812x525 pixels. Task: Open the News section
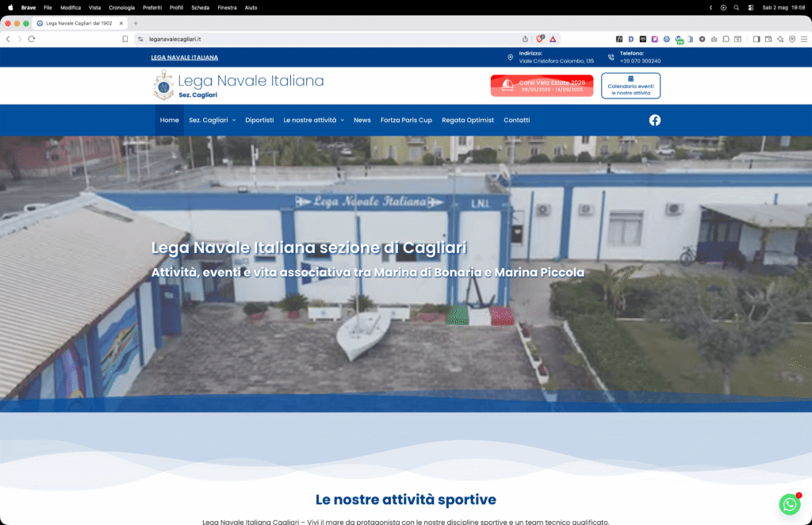click(x=362, y=120)
